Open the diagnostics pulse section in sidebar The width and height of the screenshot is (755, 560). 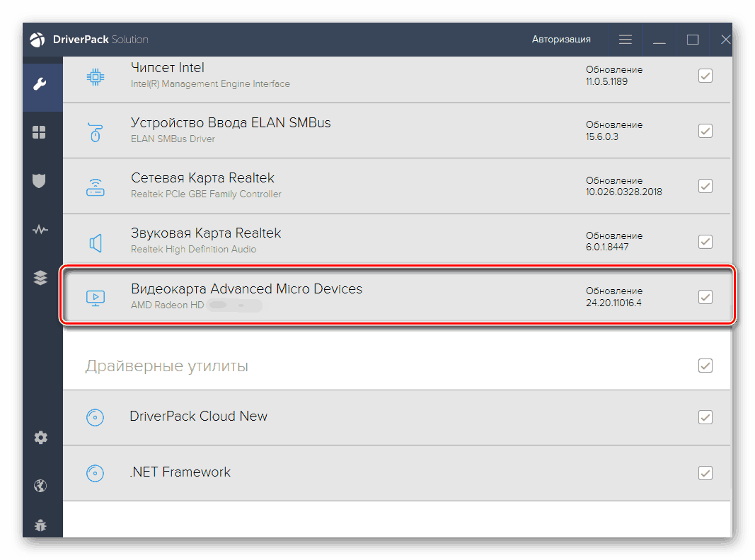(40, 230)
